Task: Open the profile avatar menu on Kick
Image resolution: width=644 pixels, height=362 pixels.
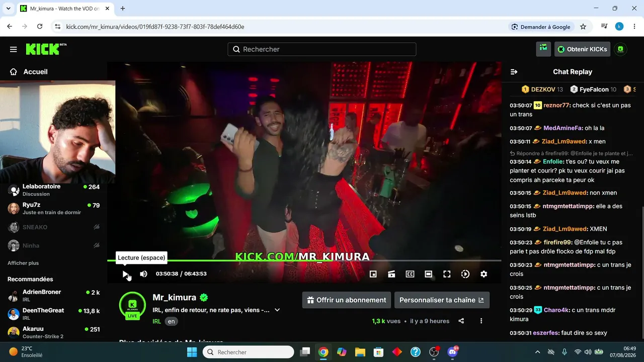Action: (620, 49)
